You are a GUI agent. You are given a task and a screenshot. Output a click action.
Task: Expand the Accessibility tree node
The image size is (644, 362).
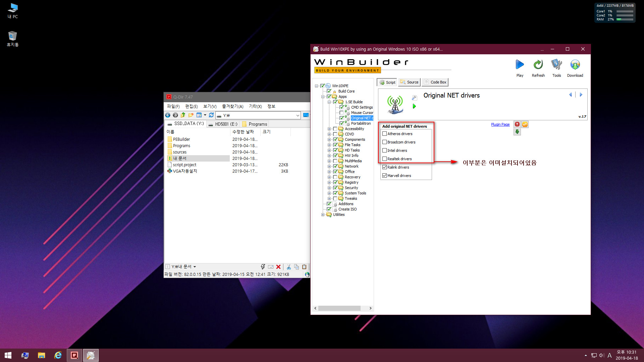click(x=329, y=129)
